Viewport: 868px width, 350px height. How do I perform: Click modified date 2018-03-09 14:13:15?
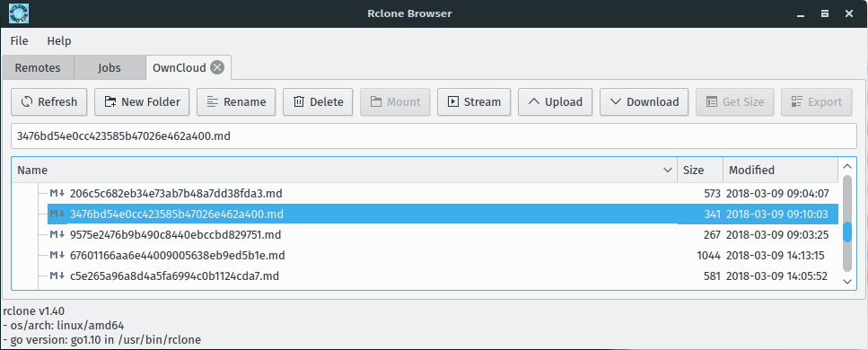pyautogui.click(x=776, y=256)
